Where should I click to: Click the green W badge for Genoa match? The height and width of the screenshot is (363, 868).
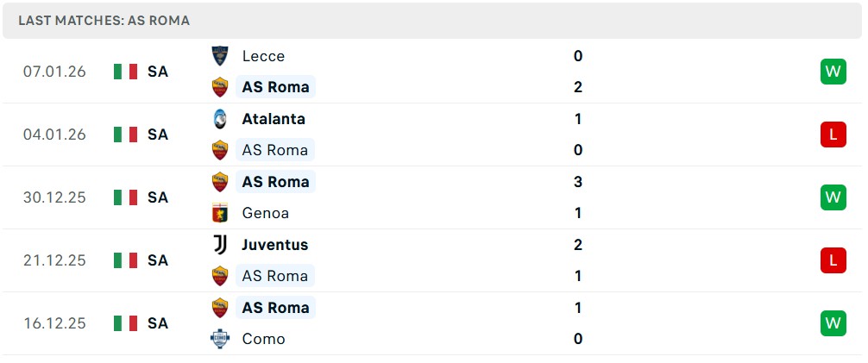click(x=833, y=197)
